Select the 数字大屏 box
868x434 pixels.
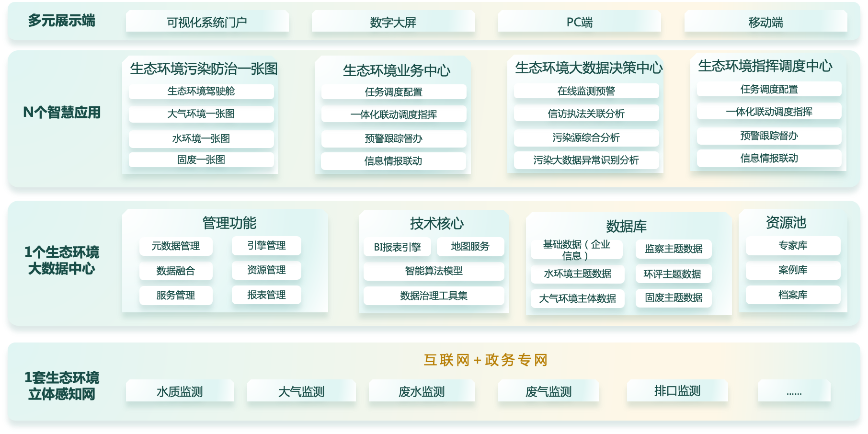coord(393,22)
